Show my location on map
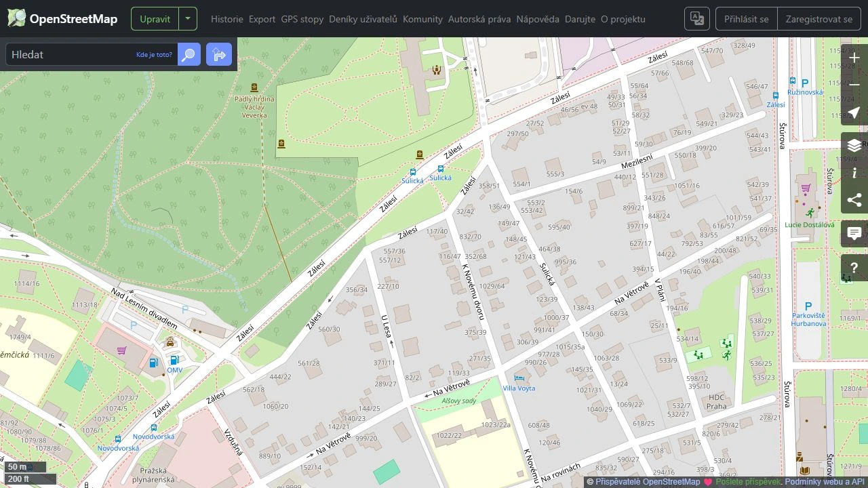 click(854, 113)
